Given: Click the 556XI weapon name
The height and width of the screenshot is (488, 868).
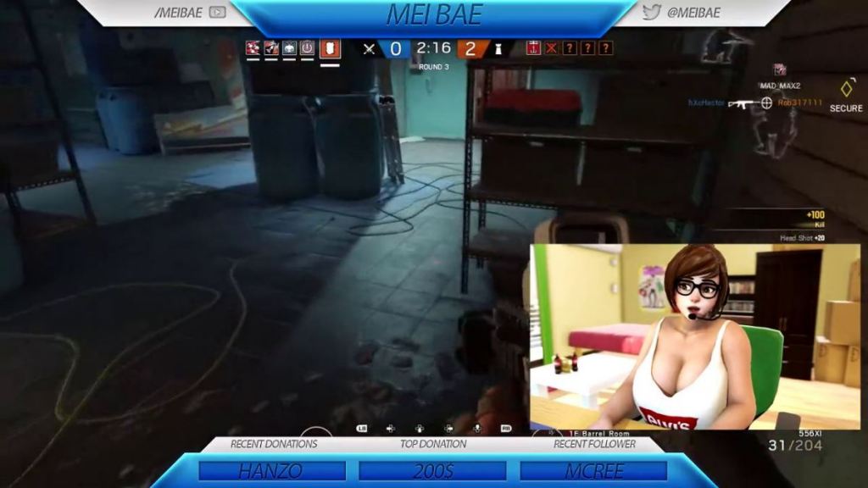Looking at the screenshot, I should click(810, 434).
